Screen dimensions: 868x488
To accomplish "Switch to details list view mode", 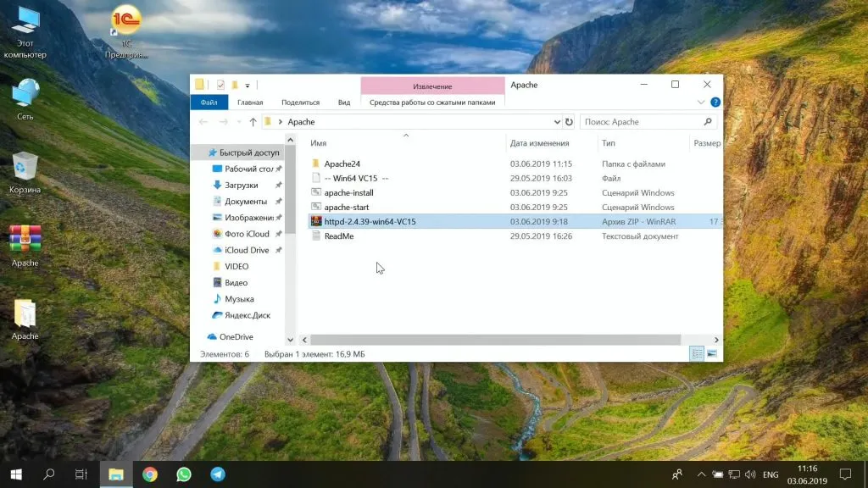I will coord(697,353).
